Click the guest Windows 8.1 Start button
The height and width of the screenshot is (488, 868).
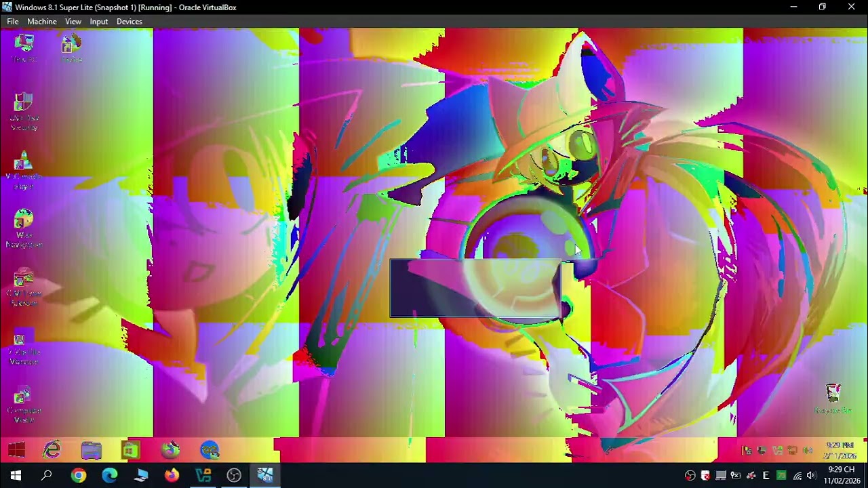click(x=17, y=450)
